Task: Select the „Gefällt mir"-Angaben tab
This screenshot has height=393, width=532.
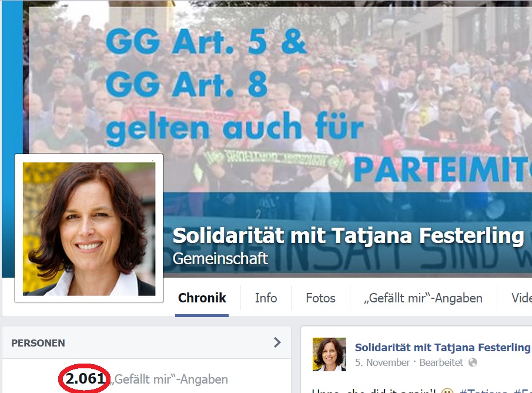Action: [x=423, y=298]
